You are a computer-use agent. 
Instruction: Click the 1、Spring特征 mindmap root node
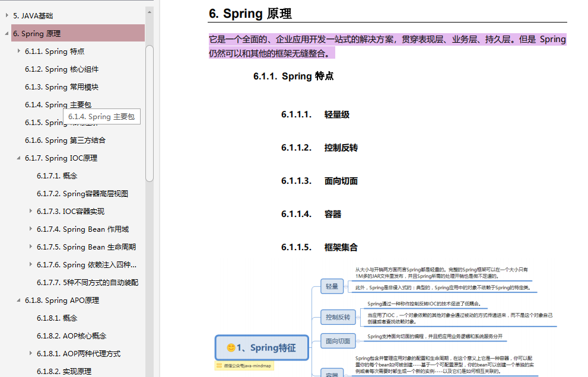click(262, 348)
